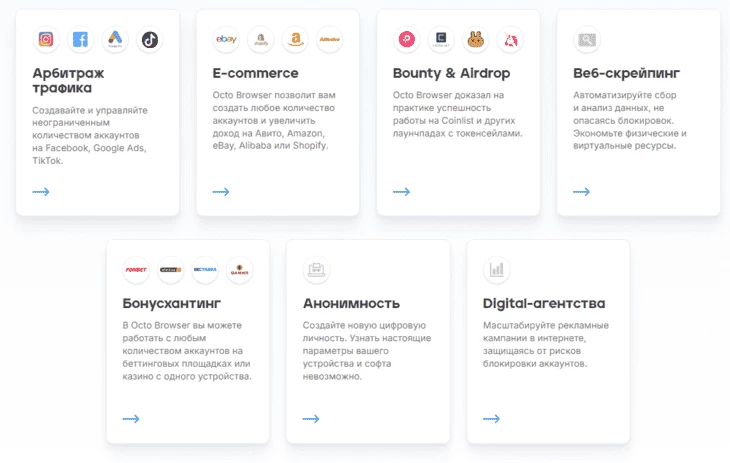
Task: Click the Shopify bag icon
Action: click(261, 40)
